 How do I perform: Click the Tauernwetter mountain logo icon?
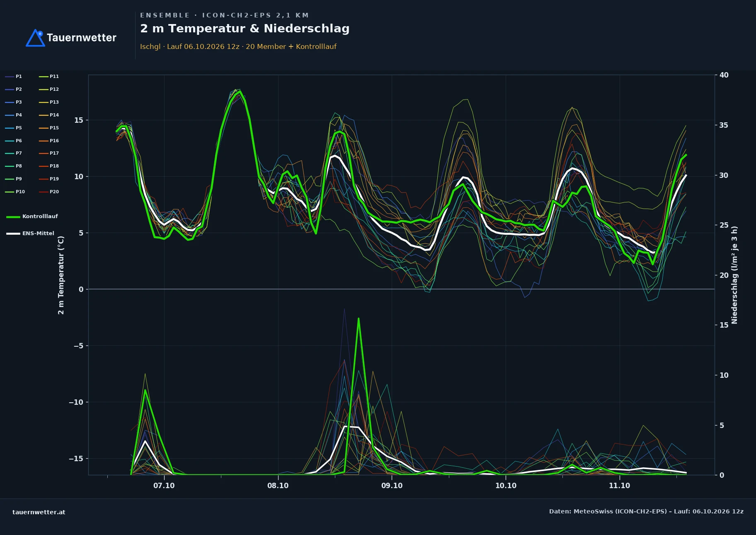pos(35,38)
